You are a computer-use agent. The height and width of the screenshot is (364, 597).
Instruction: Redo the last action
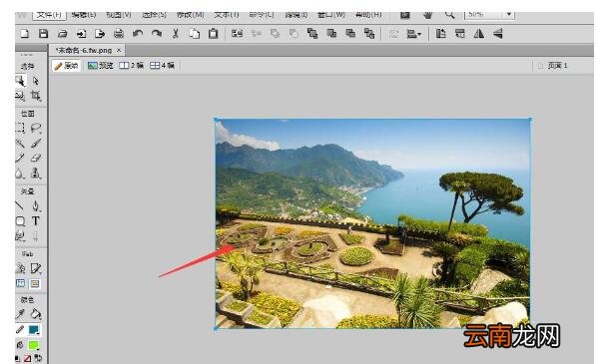click(x=157, y=34)
